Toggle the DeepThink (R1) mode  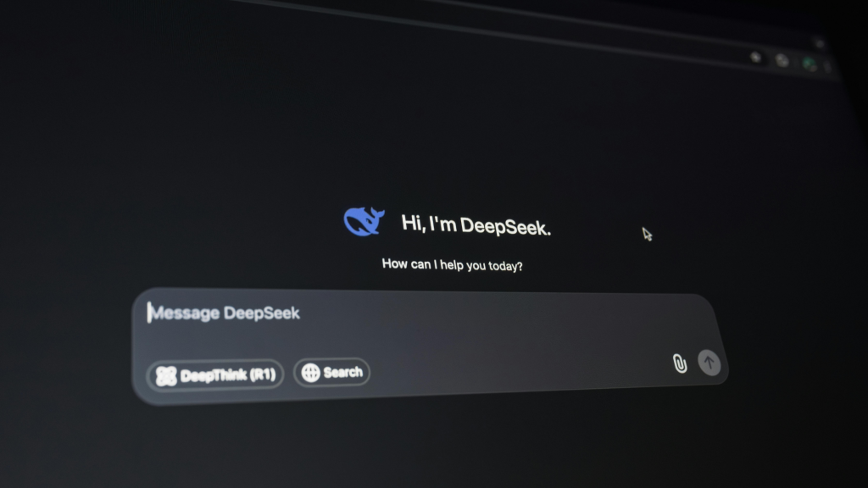(x=215, y=375)
